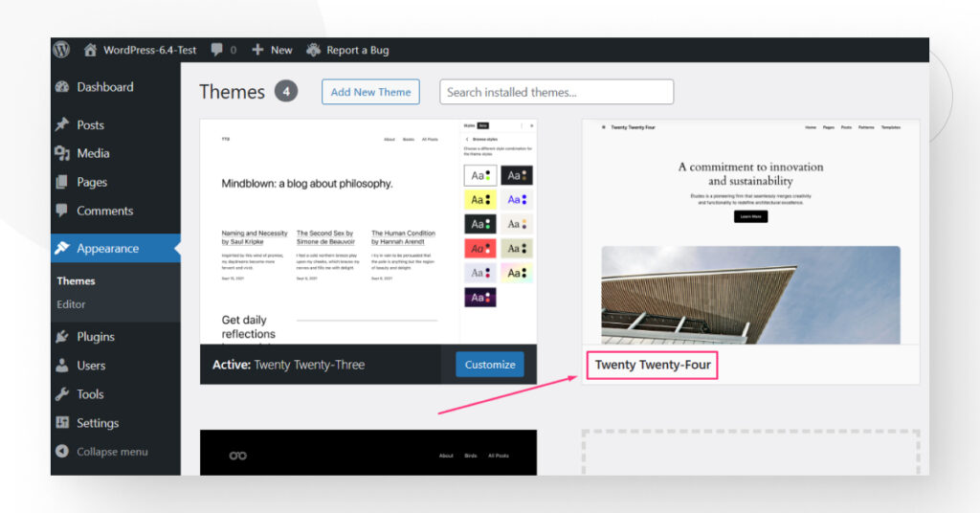Select the yellow Aa style swatch

[x=480, y=200]
